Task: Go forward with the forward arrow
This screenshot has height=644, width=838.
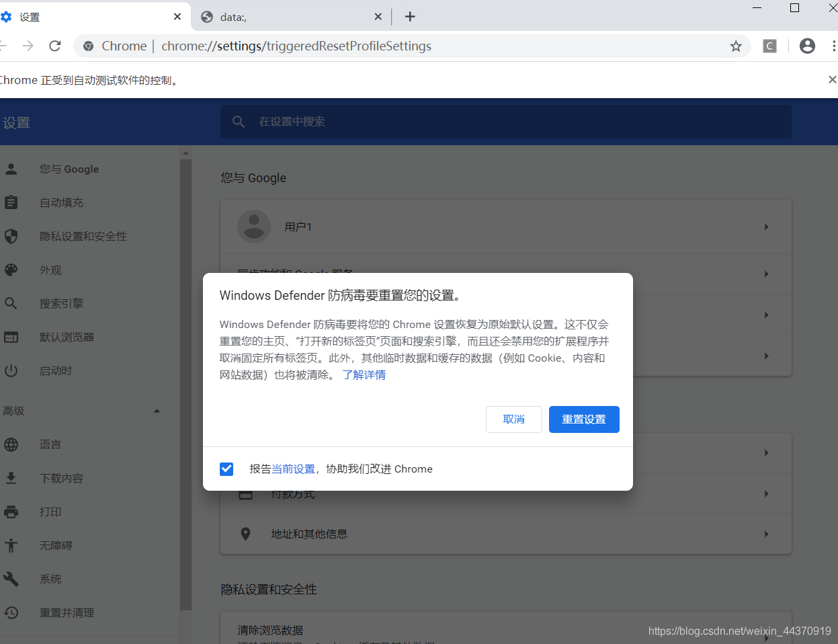Action: click(x=28, y=46)
